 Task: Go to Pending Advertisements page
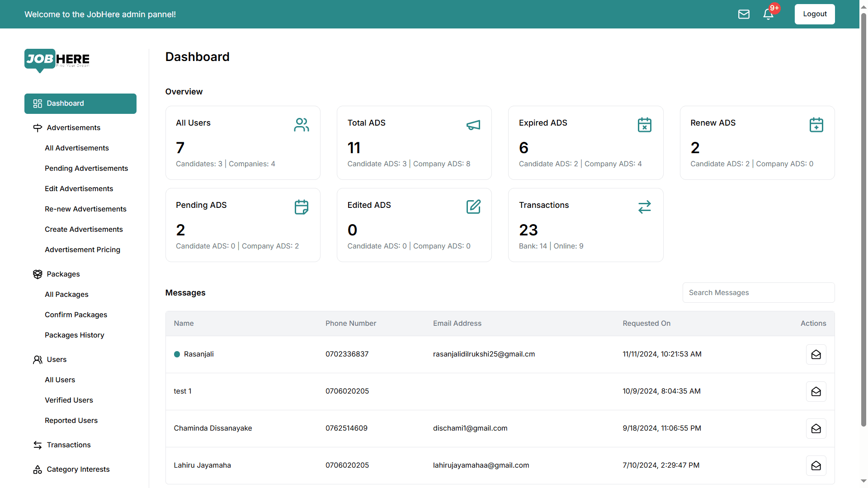point(86,169)
